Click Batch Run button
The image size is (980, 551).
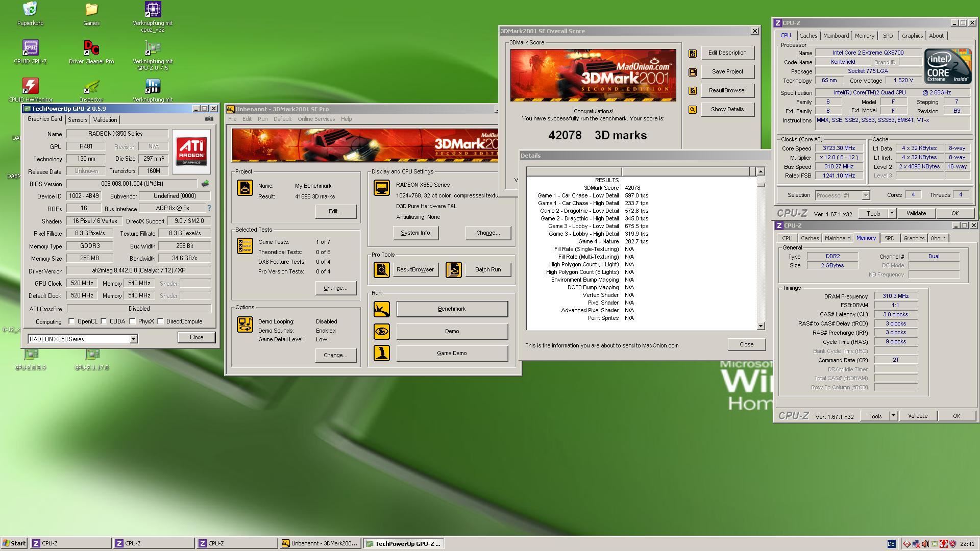pos(488,269)
